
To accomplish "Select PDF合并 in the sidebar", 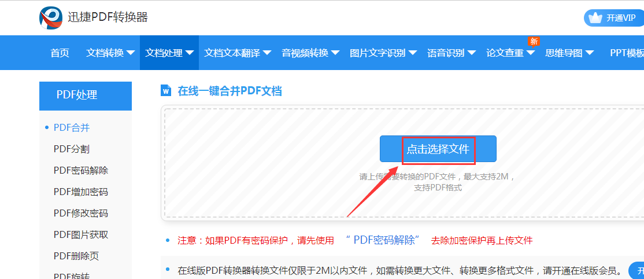I will point(72,128).
